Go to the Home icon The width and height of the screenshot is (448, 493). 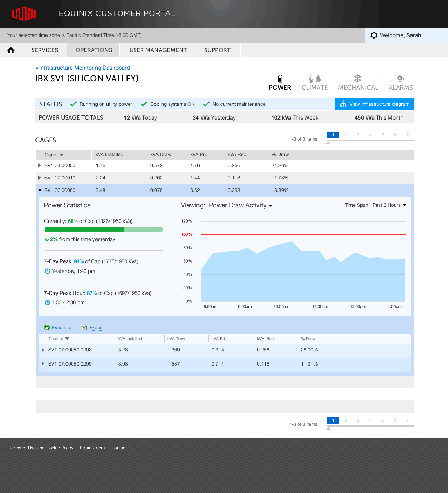(11, 50)
